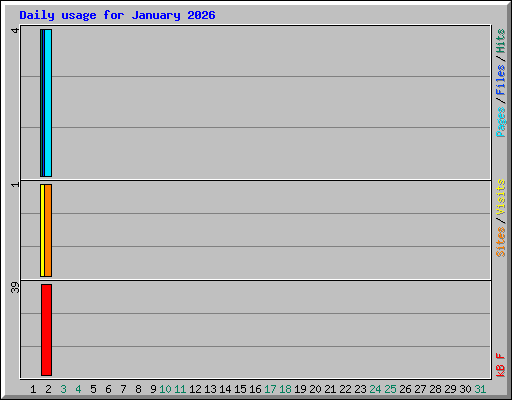
Task: Click the y-axis value 39
Action: [x=15, y=287]
